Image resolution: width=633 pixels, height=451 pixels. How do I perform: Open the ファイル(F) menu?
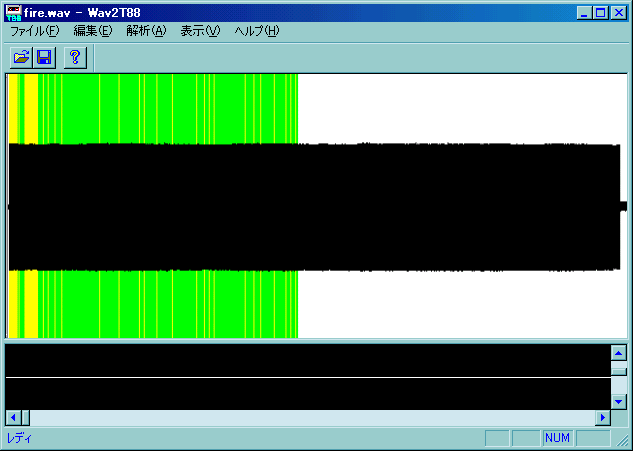click(x=34, y=31)
